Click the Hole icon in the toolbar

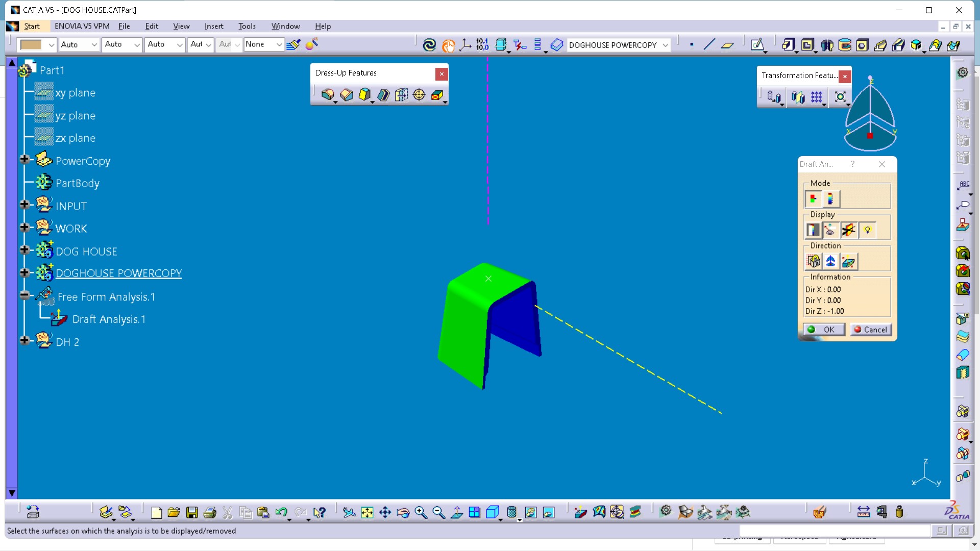click(x=863, y=45)
